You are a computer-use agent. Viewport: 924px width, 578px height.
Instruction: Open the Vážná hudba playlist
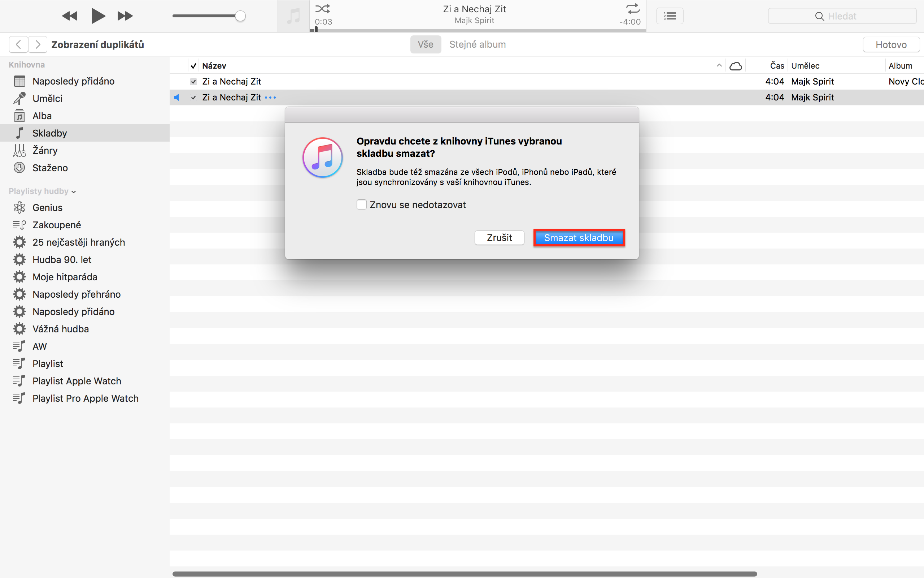pyautogui.click(x=85, y=329)
